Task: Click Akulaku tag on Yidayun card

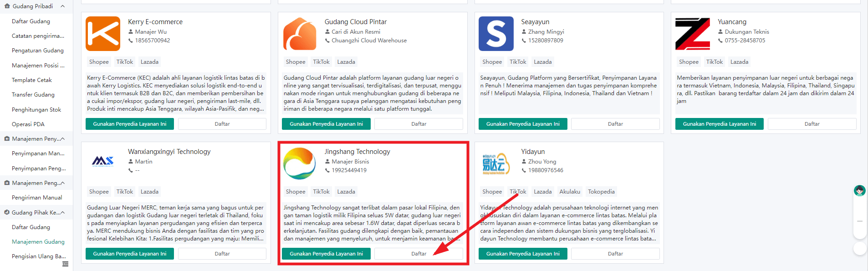Action: pos(570,192)
